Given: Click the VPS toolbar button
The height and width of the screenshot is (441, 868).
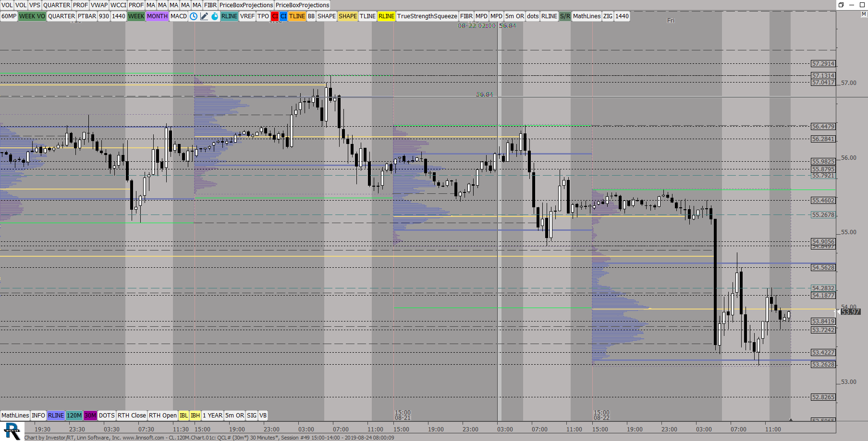Looking at the screenshot, I should (x=35, y=5).
